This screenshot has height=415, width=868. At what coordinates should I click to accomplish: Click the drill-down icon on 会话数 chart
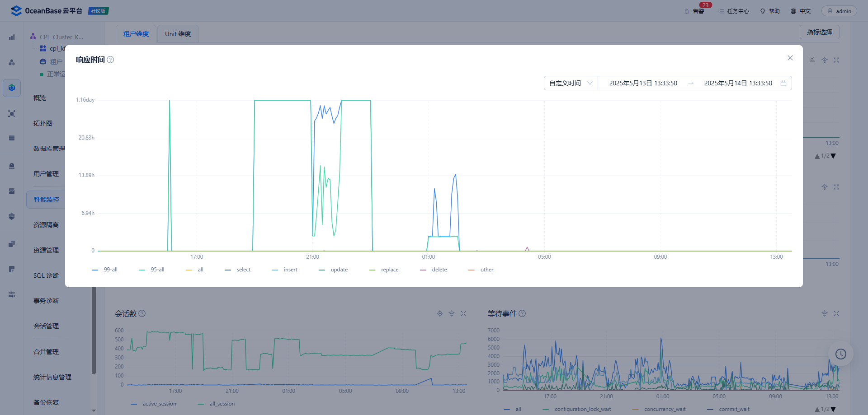coord(452,313)
